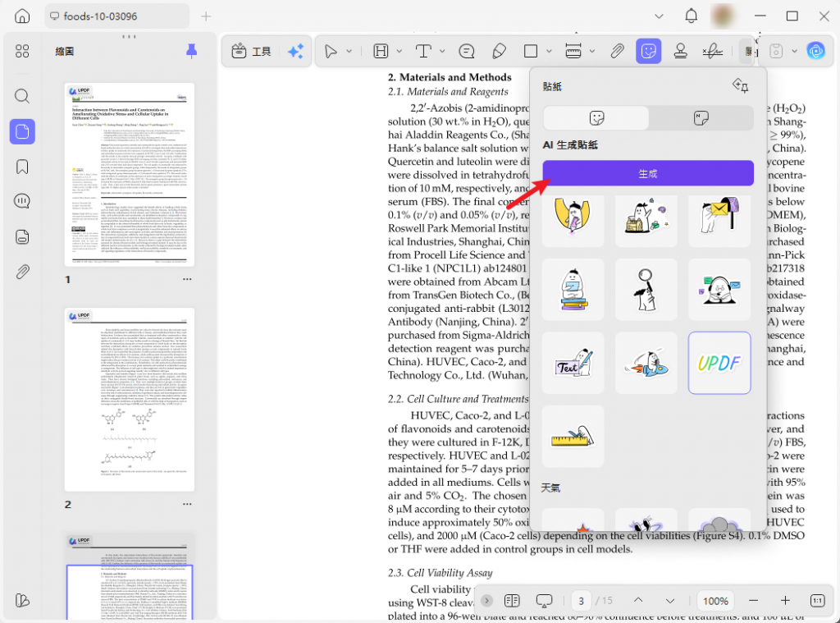Switch to the custom stickers tab
Image resolution: width=840 pixels, height=623 pixels.
point(701,118)
